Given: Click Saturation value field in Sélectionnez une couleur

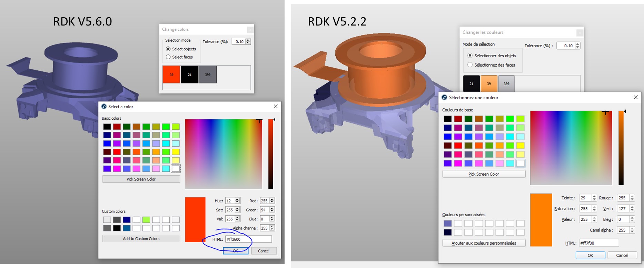Looking at the screenshot, I should (x=585, y=209).
